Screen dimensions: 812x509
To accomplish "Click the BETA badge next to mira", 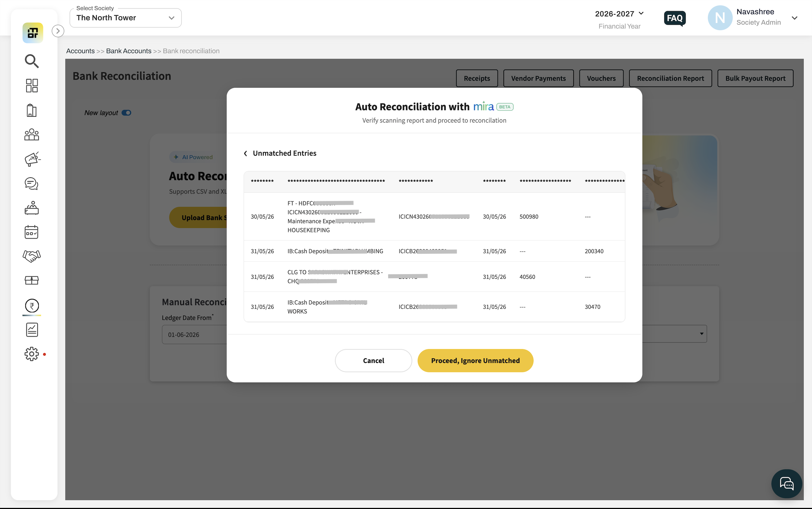I will coord(505,107).
